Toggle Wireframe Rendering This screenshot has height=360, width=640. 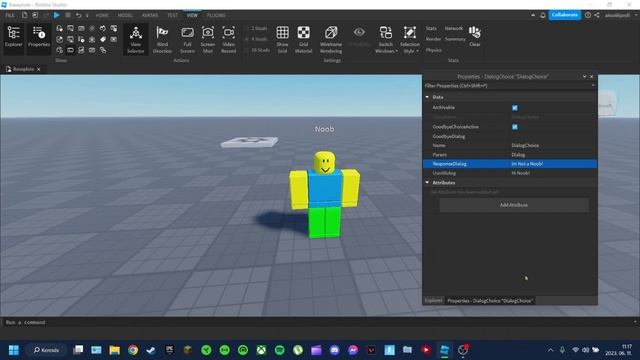(x=331, y=39)
